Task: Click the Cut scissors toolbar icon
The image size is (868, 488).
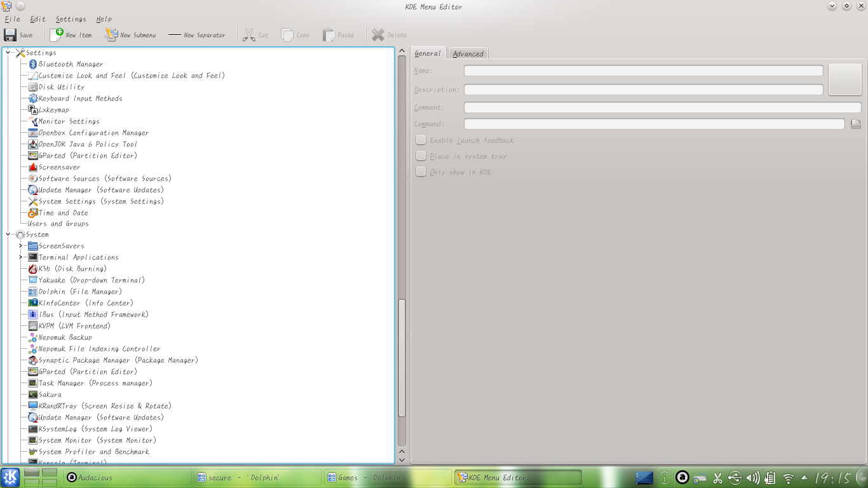Action: pyautogui.click(x=249, y=35)
